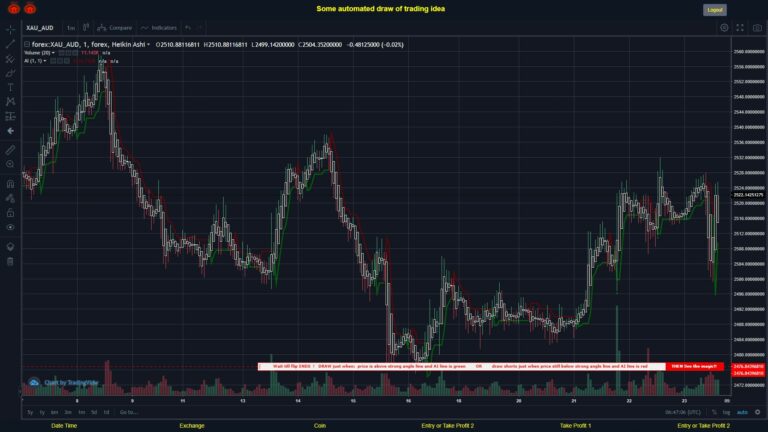Click the first red logo icon top left
Image resolution: width=768 pixels, height=432 pixels.
coord(14,8)
